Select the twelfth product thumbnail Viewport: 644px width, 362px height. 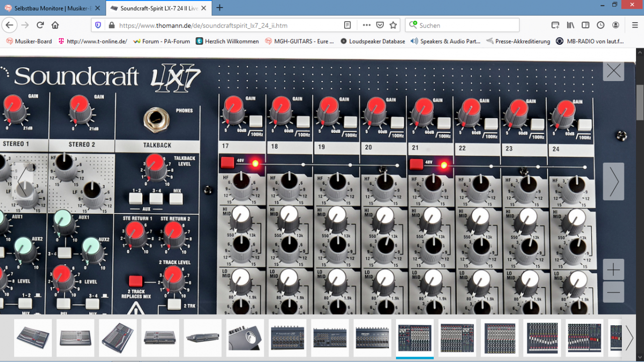coord(500,338)
